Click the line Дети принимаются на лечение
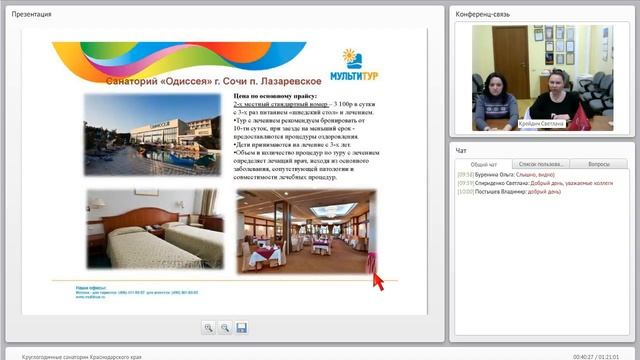 pyautogui.click(x=292, y=144)
